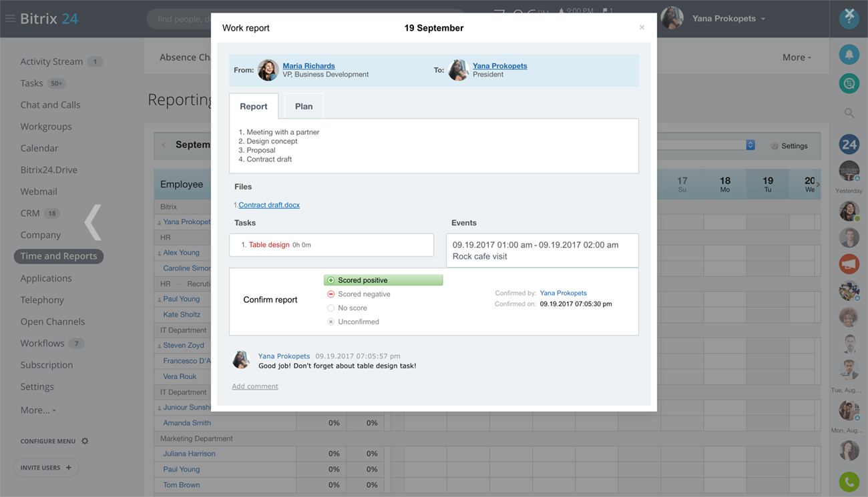Switch to the Plan tab
The height and width of the screenshot is (497, 868).
pyautogui.click(x=303, y=105)
